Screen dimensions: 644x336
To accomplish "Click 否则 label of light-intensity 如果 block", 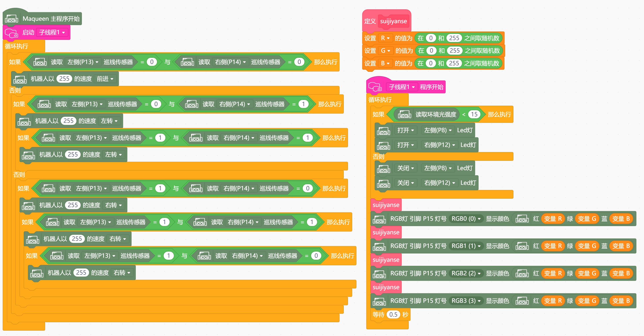I will 378,157.
